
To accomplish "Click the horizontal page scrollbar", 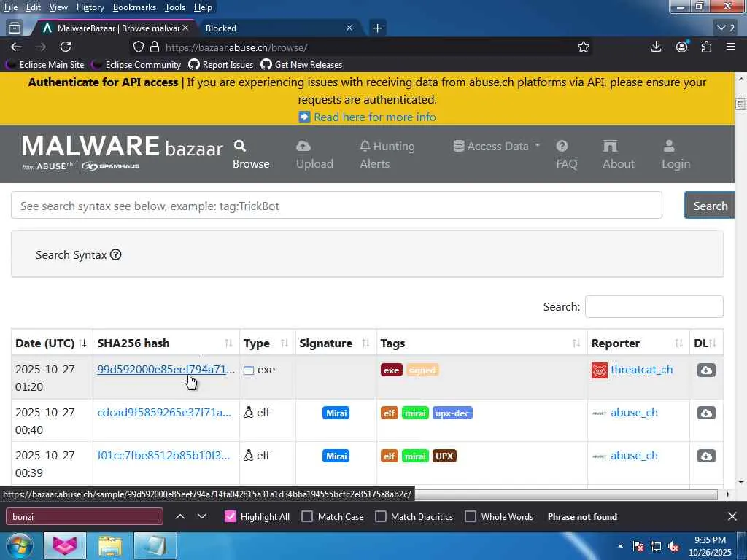I will click(x=565, y=494).
